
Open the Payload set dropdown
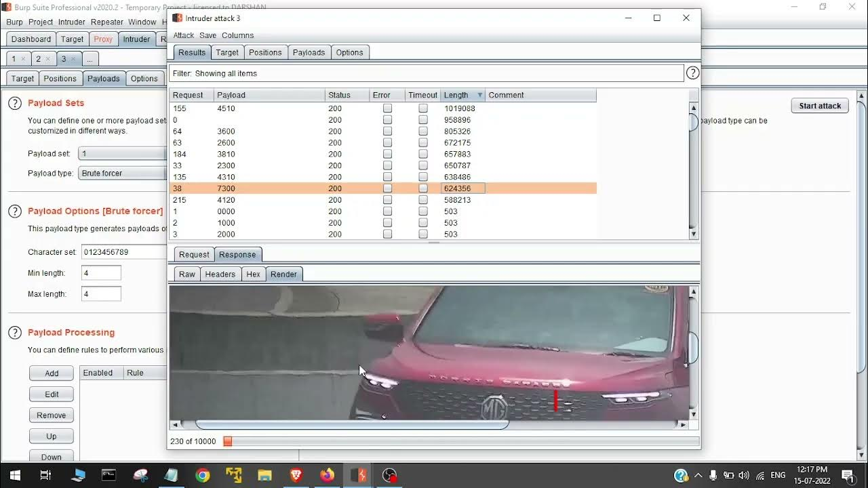click(x=122, y=154)
